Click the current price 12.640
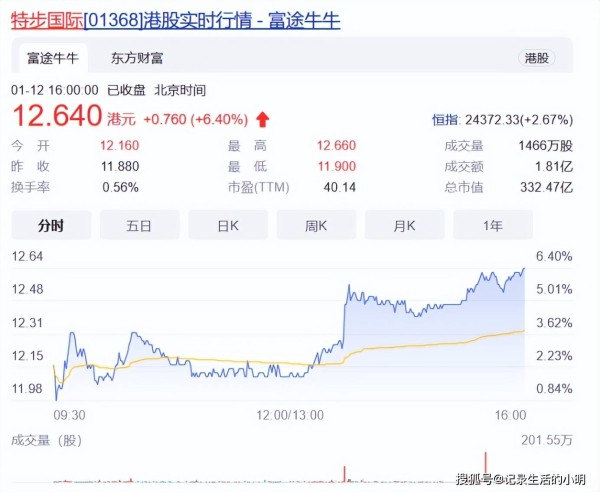The height and width of the screenshot is (492, 600). 57,115
